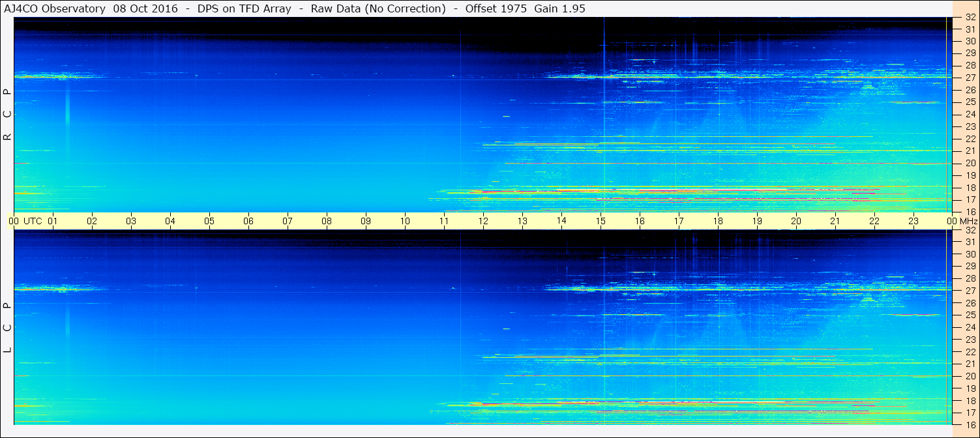The height and width of the screenshot is (438, 980).
Task: Click the 19 MHz tick in the LCP panel
Action: click(x=970, y=388)
